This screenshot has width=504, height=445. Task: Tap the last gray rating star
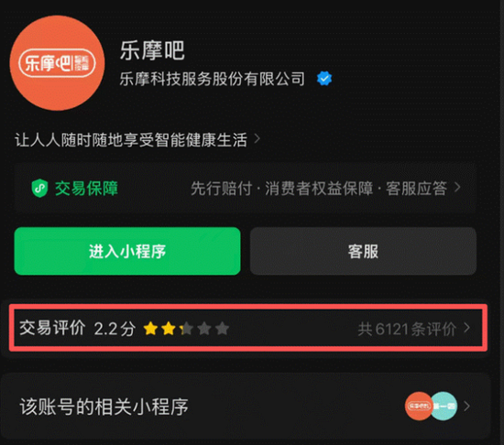click(222, 329)
